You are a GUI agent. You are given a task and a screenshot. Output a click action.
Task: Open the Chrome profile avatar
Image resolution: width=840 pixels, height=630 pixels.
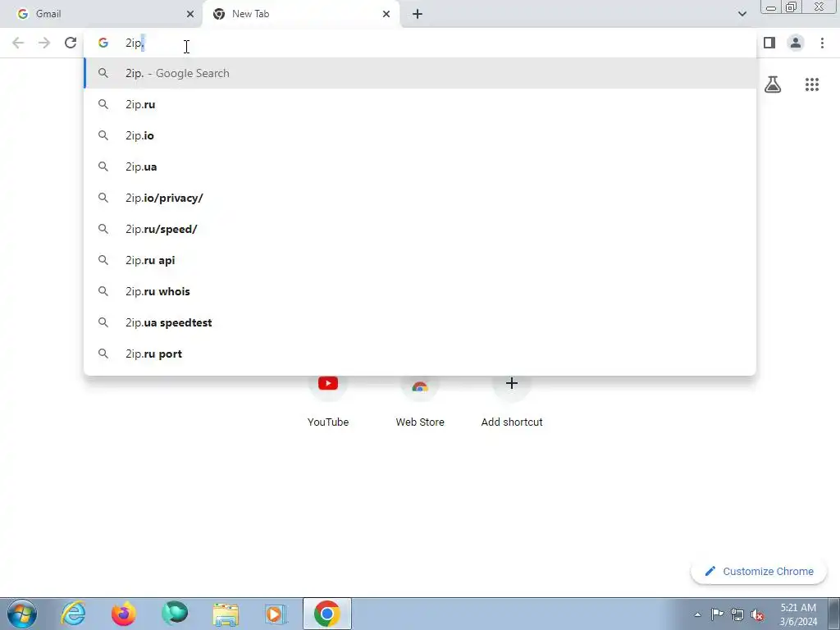(796, 43)
